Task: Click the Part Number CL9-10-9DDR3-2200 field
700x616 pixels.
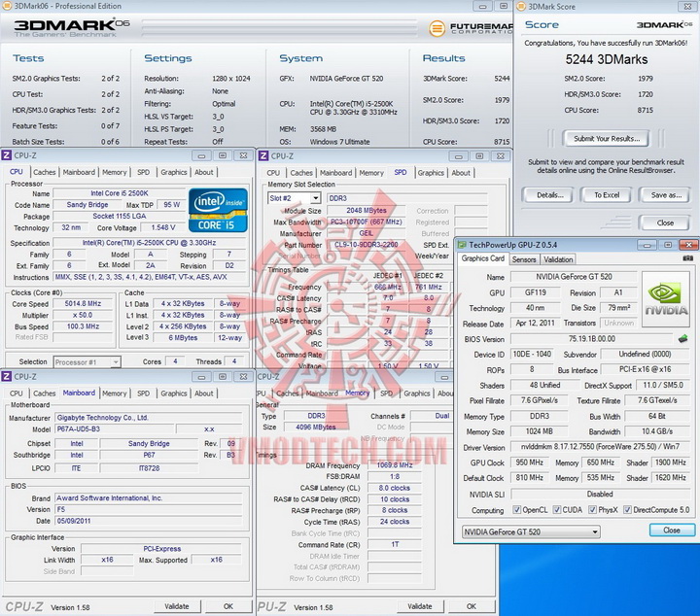Action: pos(367,245)
